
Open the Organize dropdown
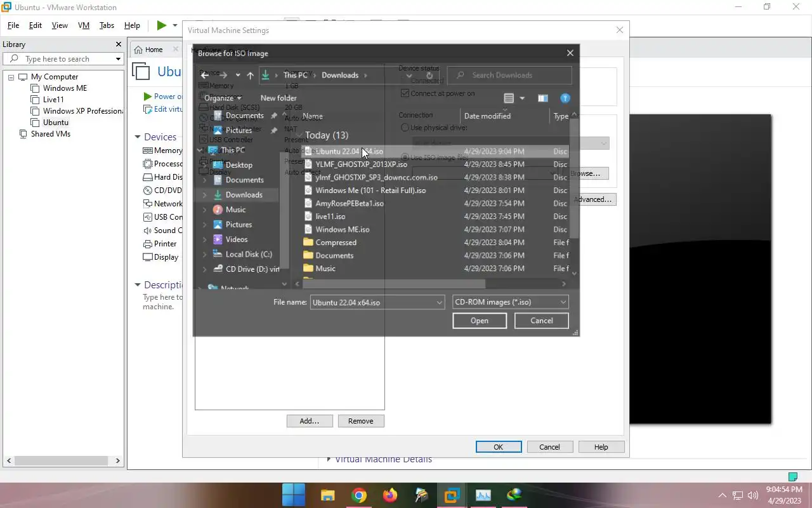[x=222, y=98]
